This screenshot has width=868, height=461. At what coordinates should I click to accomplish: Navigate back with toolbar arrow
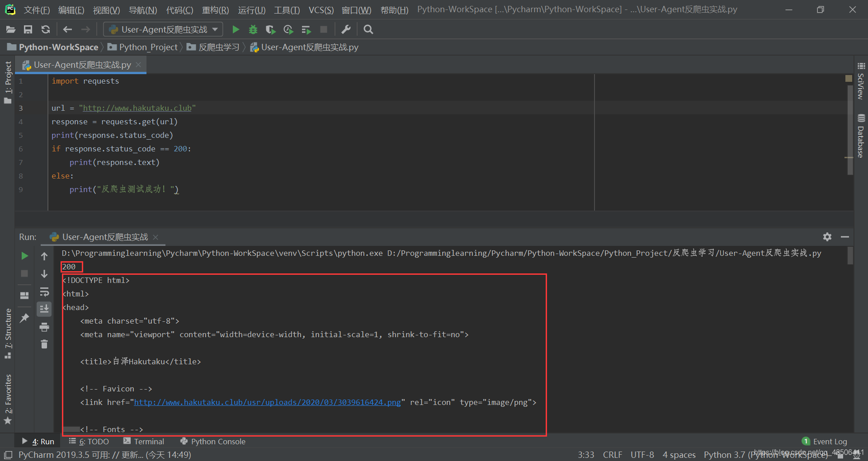pos(67,29)
